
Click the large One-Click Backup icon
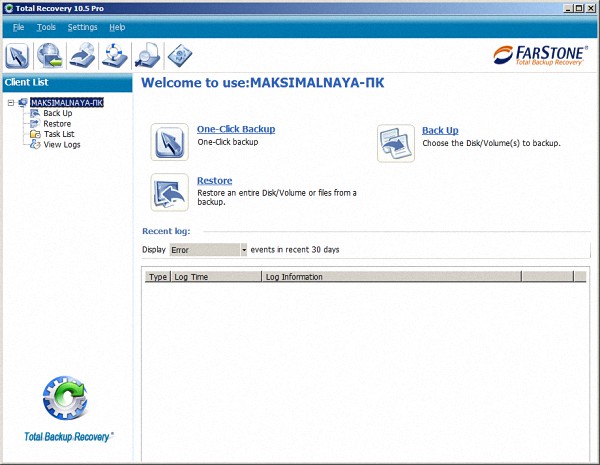[x=169, y=142]
